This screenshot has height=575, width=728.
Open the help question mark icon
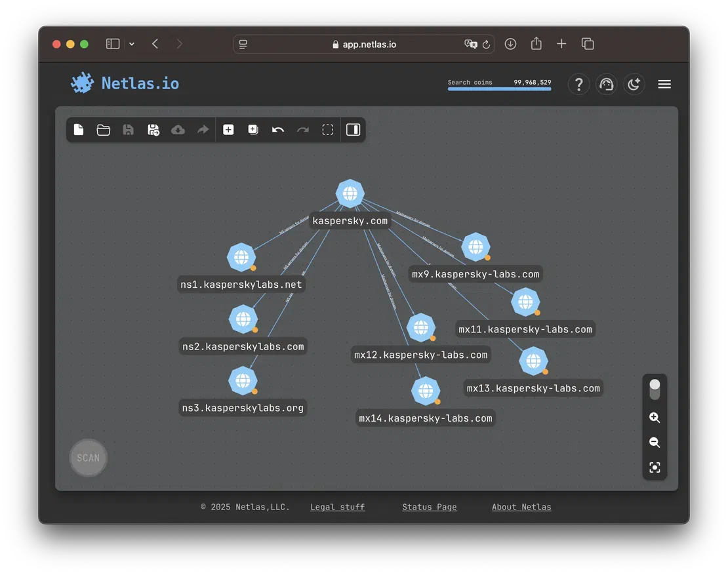click(578, 85)
